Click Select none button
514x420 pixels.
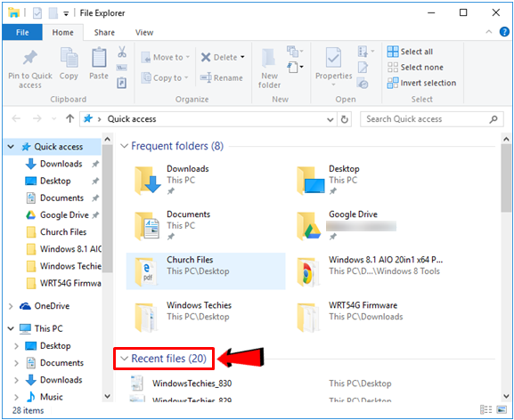(415, 67)
